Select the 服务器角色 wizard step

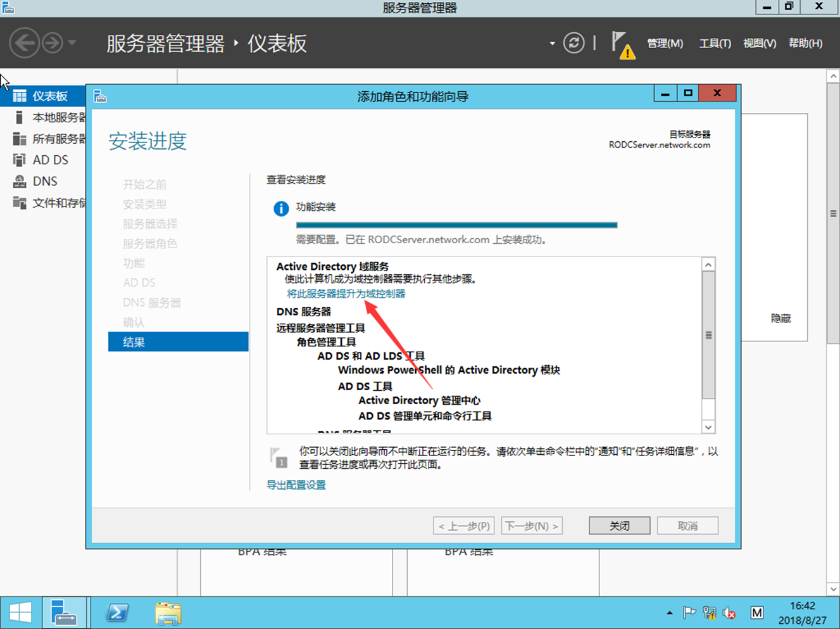coord(150,243)
